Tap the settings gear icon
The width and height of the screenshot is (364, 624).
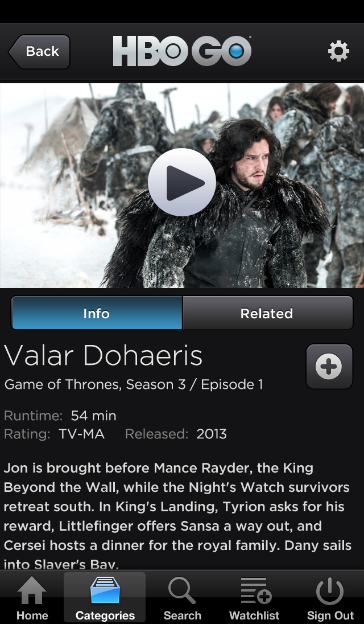tap(338, 51)
